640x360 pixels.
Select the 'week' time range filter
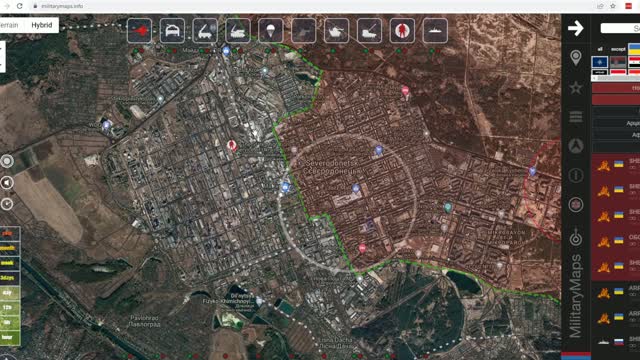tap(9, 263)
